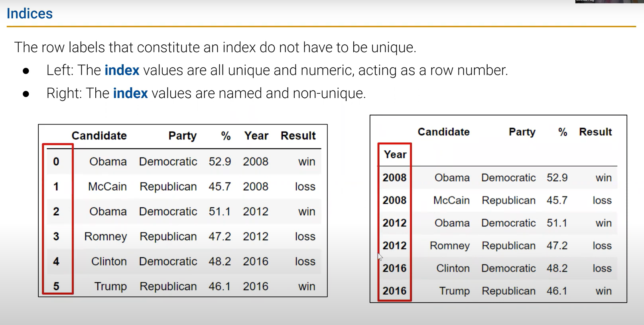Click the "Year" index name in right table
The width and height of the screenshot is (644, 325).
click(x=395, y=154)
